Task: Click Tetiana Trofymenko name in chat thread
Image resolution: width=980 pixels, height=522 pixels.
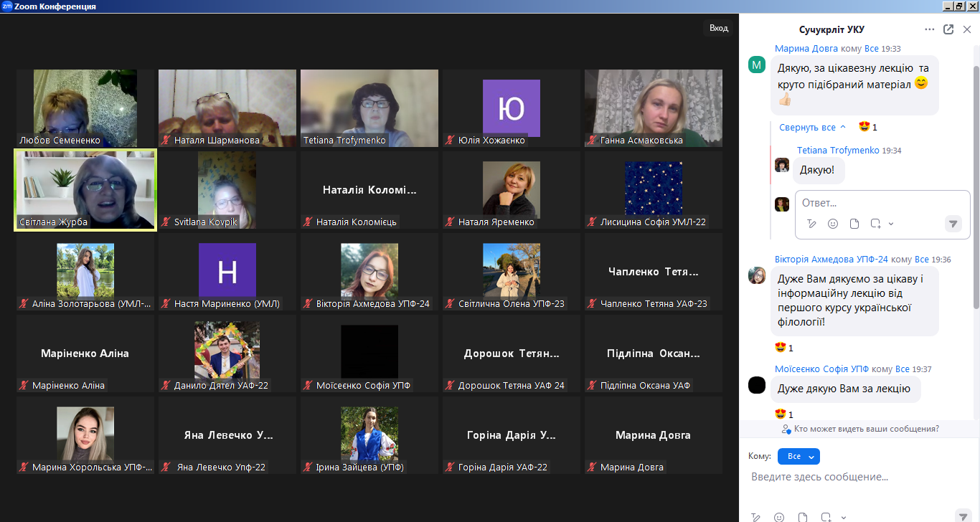Action: pyautogui.click(x=838, y=151)
